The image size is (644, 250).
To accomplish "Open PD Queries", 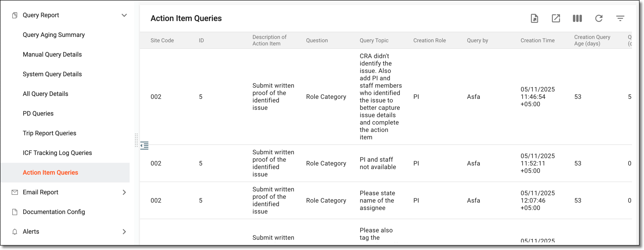I will pyautogui.click(x=38, y=113).
